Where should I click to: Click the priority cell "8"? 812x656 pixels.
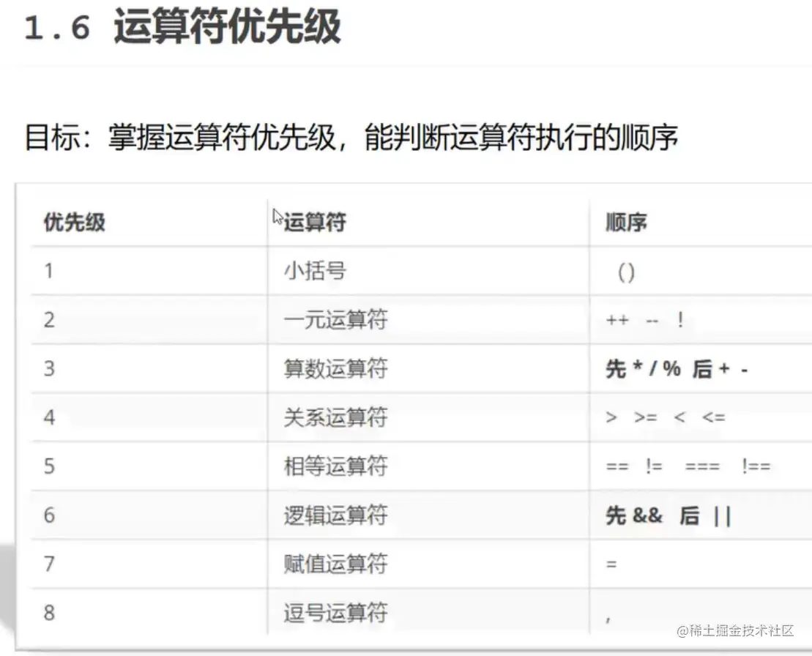pos(49,613)
